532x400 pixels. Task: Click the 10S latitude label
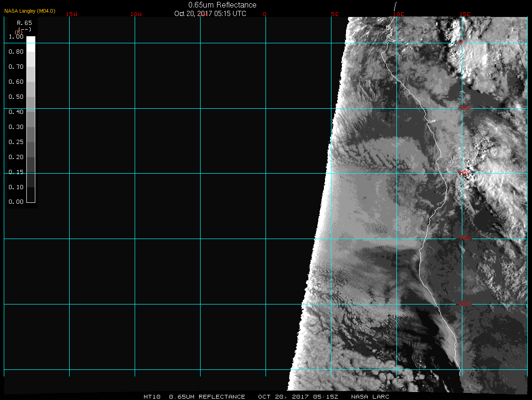coord(464,173)
